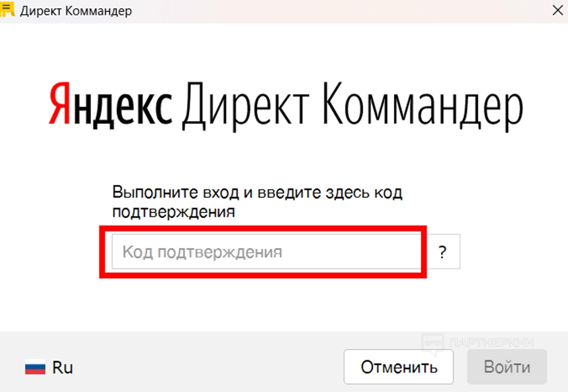This screenshot has height=392, width=568.
Task: Click the text "Выполните вход и введите здесь код"
Action: coord(257,192)
